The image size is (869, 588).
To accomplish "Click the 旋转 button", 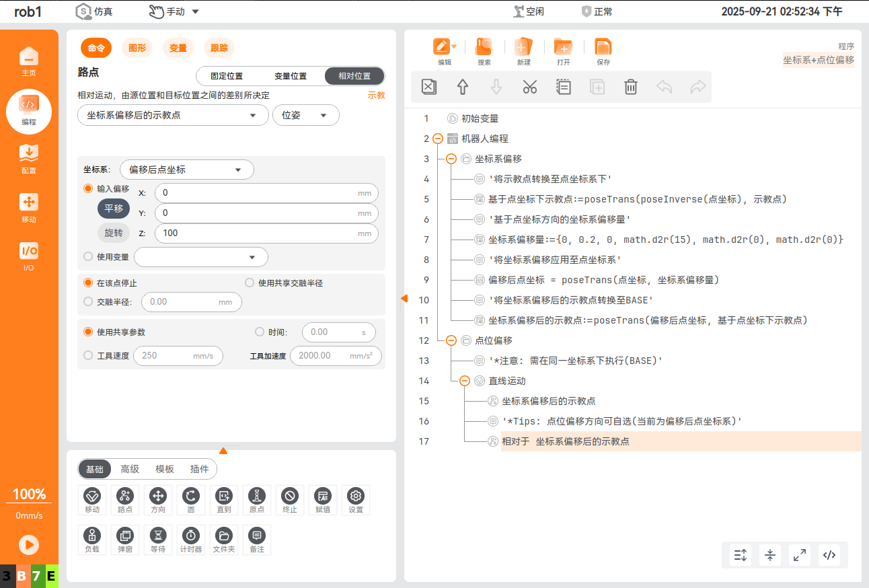I will 114,233.
